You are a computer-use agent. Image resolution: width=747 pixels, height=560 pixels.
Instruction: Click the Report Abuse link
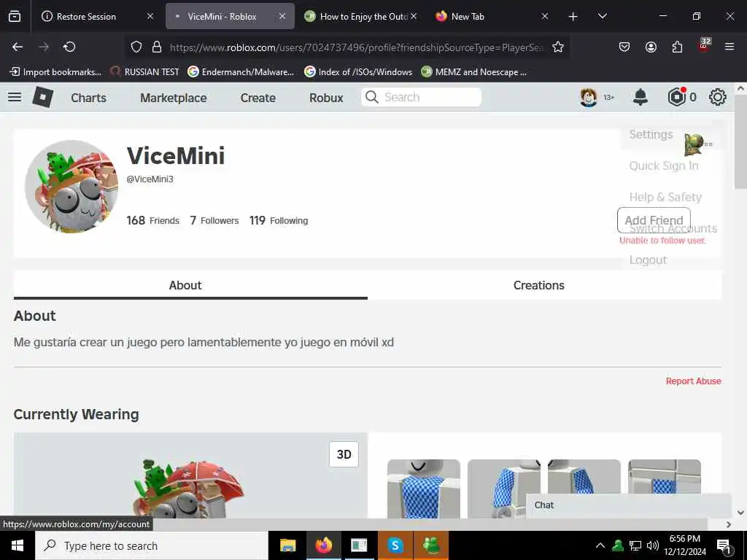(693, 381)
